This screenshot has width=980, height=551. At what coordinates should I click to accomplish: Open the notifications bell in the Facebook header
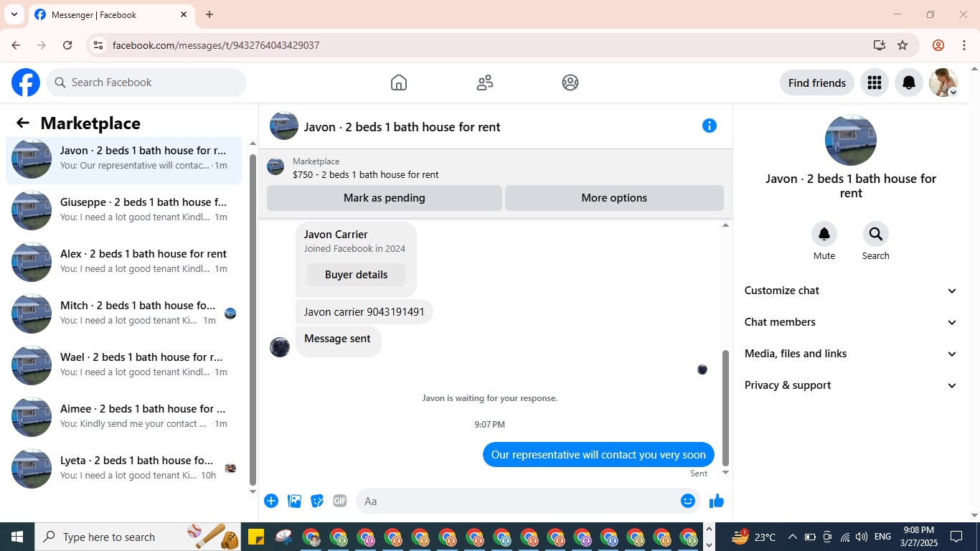point(909,83)
